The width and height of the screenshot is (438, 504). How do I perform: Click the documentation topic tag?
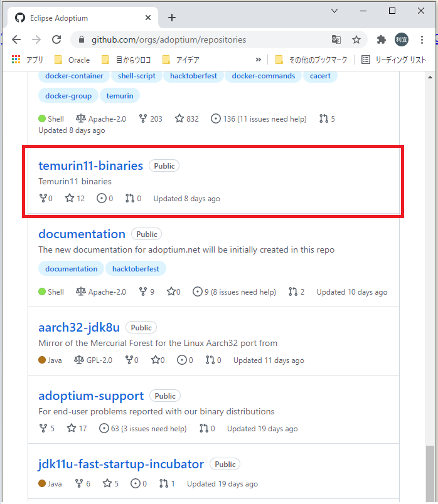coord(71,269)
